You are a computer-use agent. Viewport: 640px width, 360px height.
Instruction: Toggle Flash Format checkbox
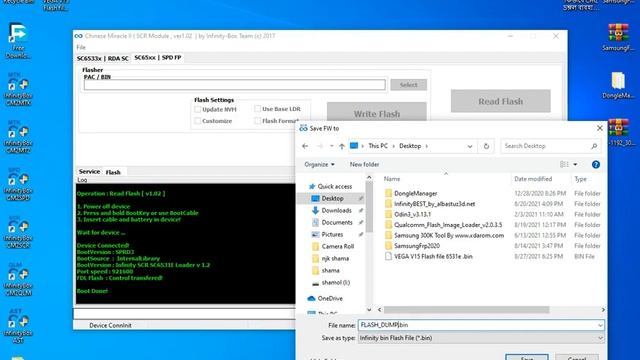tap(258, 121)
